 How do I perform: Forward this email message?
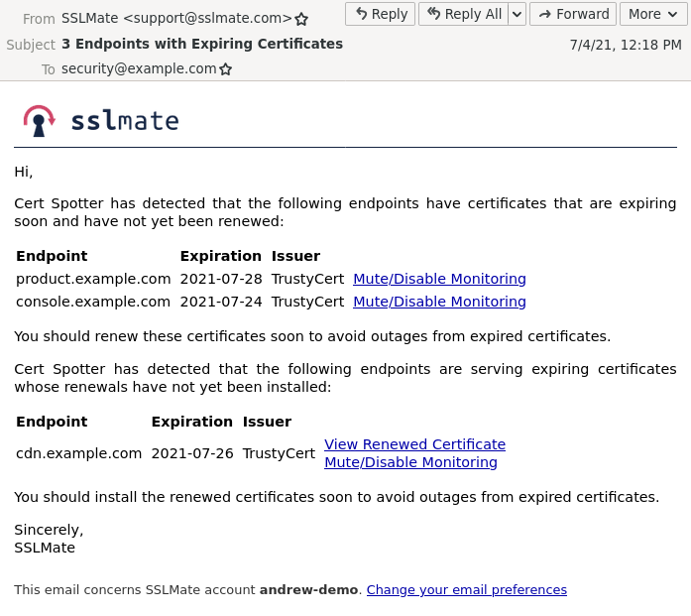(x=573, y=14)
